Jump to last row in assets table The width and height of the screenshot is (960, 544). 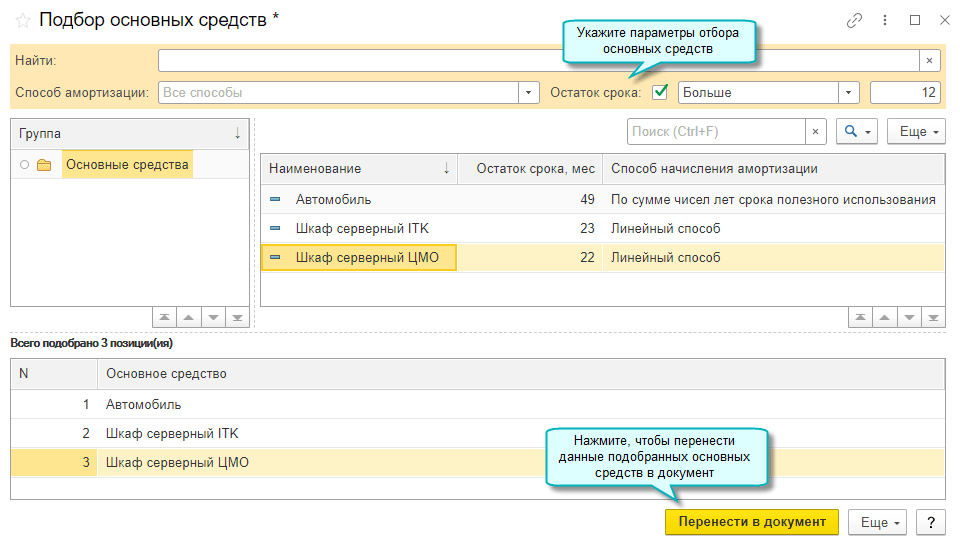tap(934, 318)
